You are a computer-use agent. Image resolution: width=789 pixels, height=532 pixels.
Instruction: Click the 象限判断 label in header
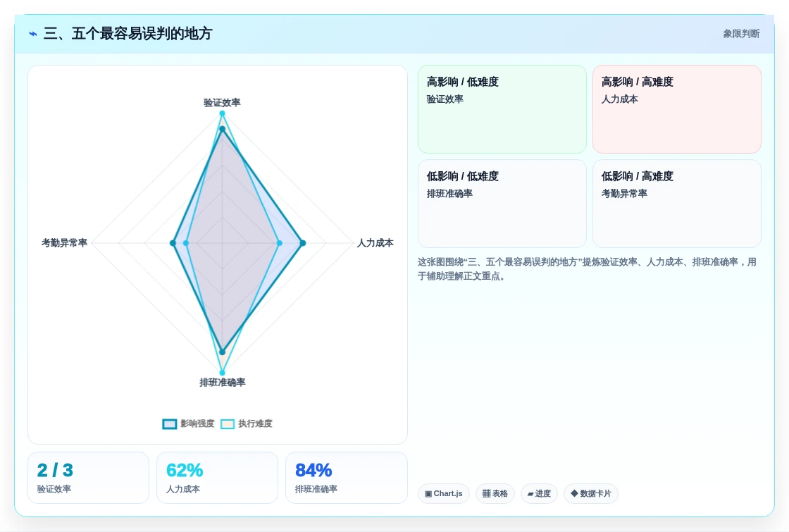(x=741, y=34)
